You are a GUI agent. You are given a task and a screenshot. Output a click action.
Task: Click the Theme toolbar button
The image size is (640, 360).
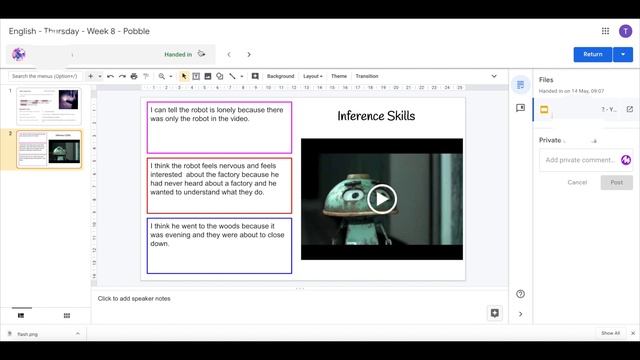(x=339, y=76)
